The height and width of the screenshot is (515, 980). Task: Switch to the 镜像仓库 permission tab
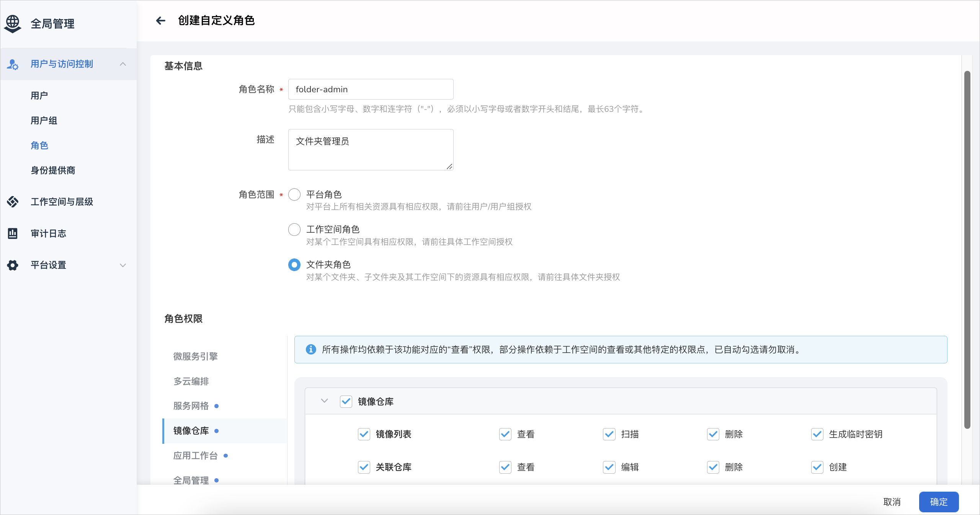[x=225, y=431]
